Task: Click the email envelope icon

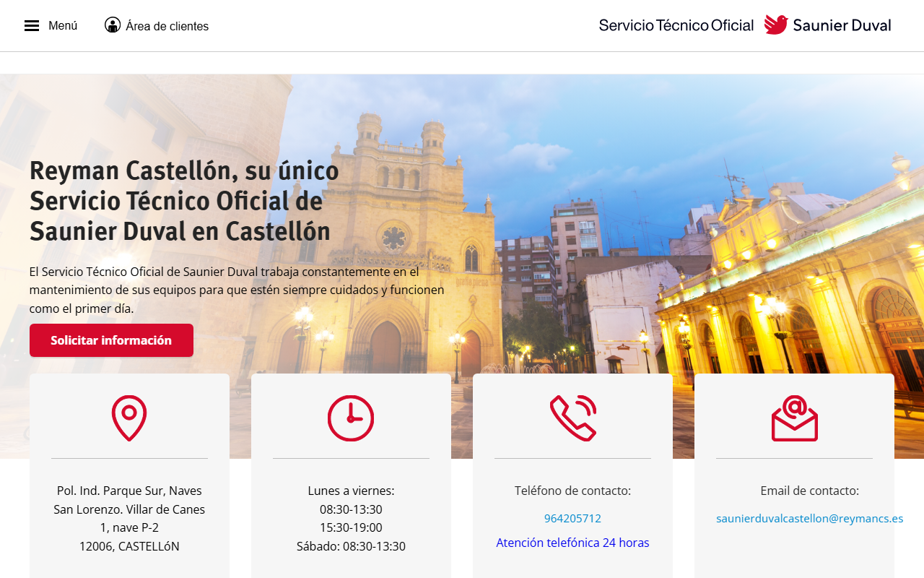Action: click(x=795, y=418)
